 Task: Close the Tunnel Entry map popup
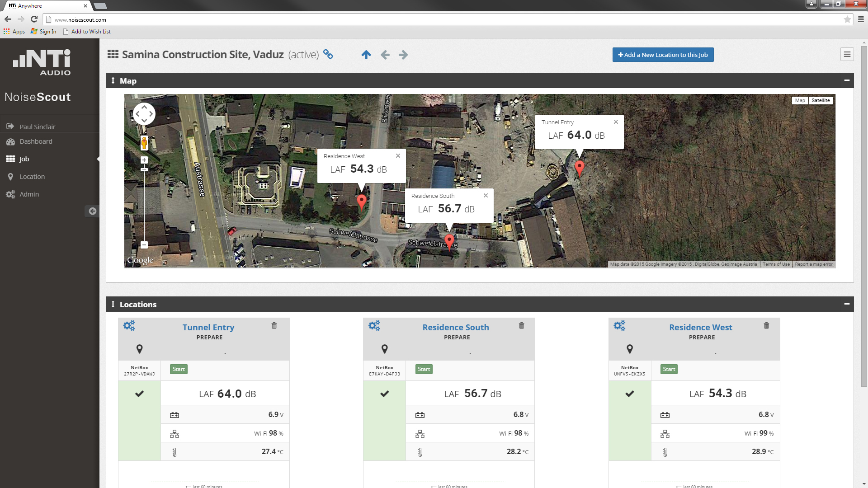[x=616, y=122]
